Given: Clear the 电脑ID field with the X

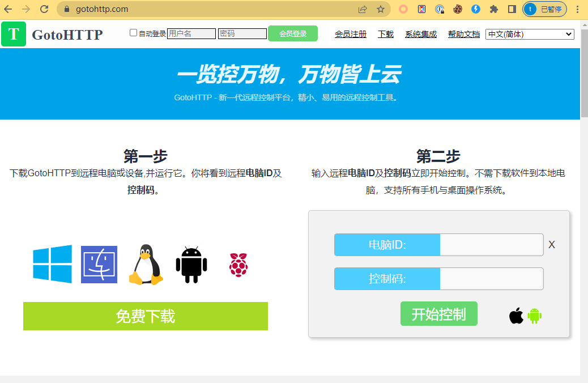Looking at the screenshot, I should pyautogui.click(x=551, y=245).
